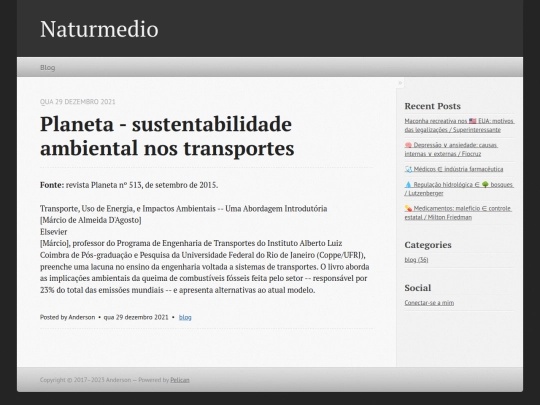Click the footer date 'qua 29 dezembro 2021'
Image resolution: width=540 pixels, height=405 pixels.
(136, 317)
